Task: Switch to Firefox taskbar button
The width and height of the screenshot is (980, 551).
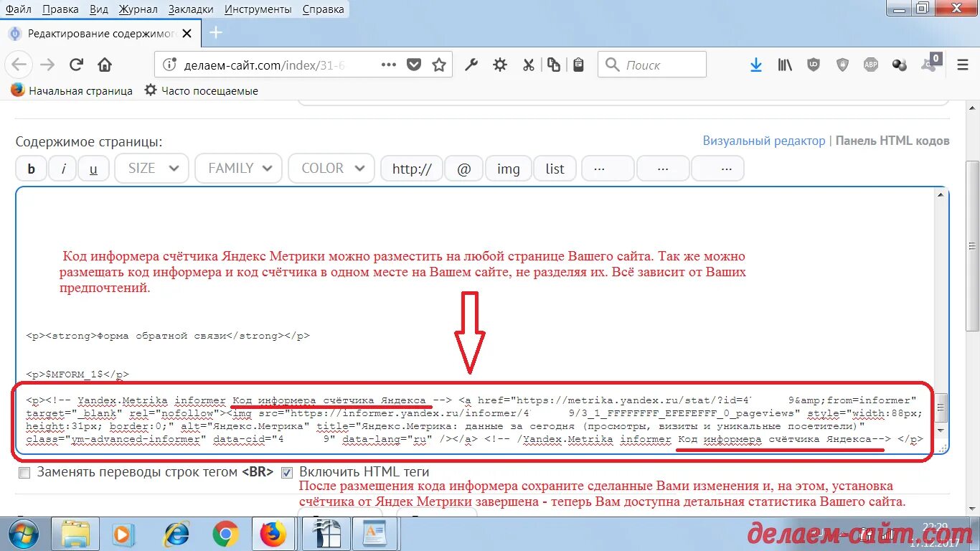Action: pyautogui.click(x=273, y=534)
